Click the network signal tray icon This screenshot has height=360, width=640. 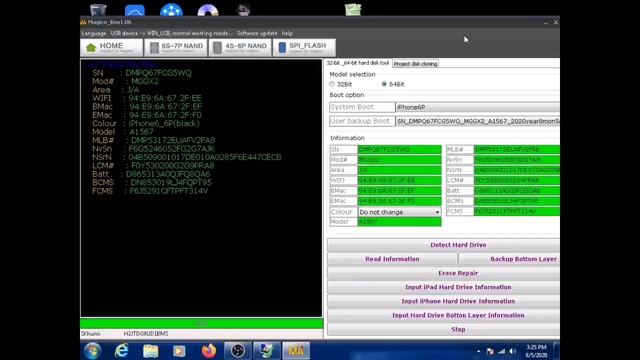(501, 351)
